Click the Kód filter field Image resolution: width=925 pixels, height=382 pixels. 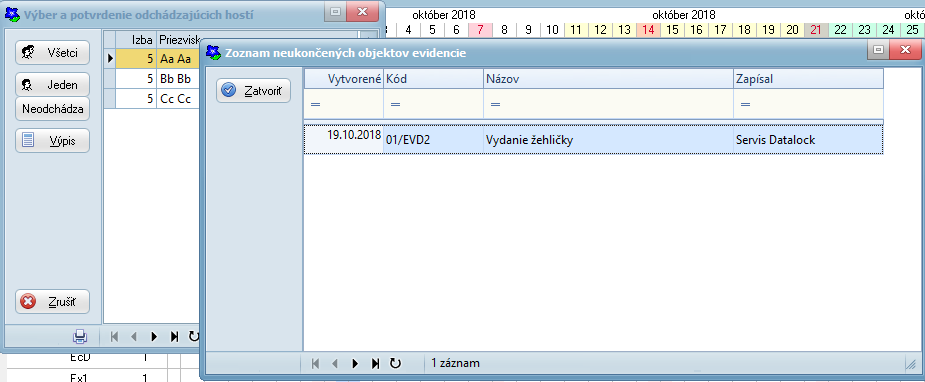[433, 104]
